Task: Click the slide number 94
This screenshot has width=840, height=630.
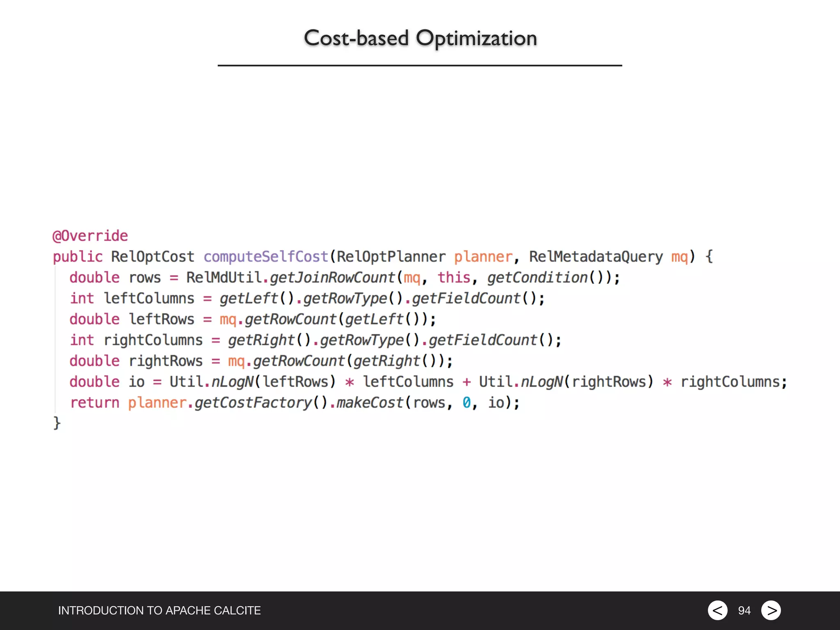Action: point(744,611)
